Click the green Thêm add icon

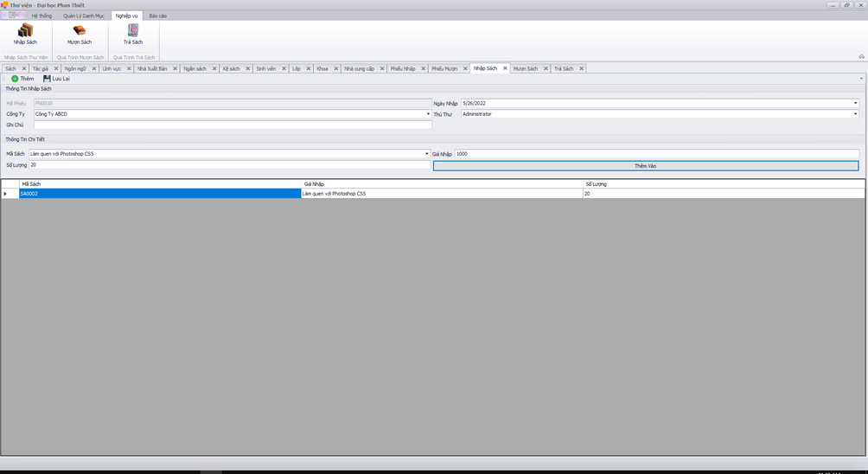click(15, 79)
